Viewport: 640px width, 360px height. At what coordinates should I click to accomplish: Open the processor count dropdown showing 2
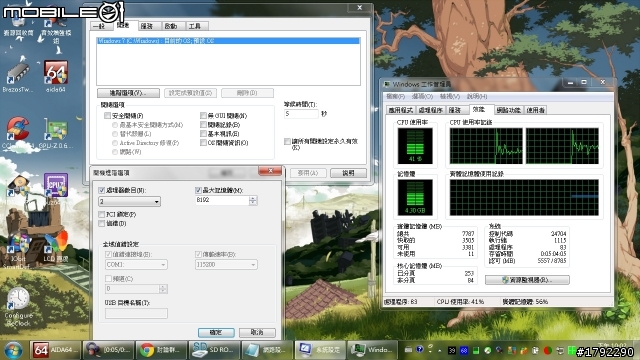click(x=129, y=202)
